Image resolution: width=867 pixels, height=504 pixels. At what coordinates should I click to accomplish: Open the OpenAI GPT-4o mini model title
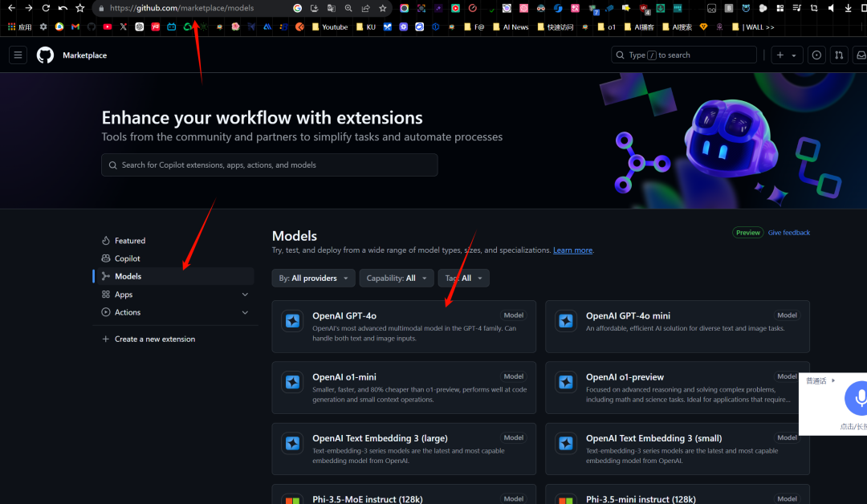(628, 315)
